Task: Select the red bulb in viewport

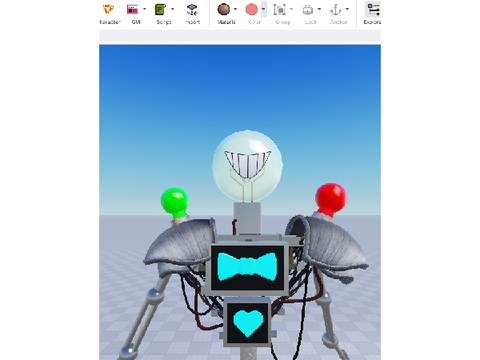Action: pyautogui.click(x=331, y=199)
